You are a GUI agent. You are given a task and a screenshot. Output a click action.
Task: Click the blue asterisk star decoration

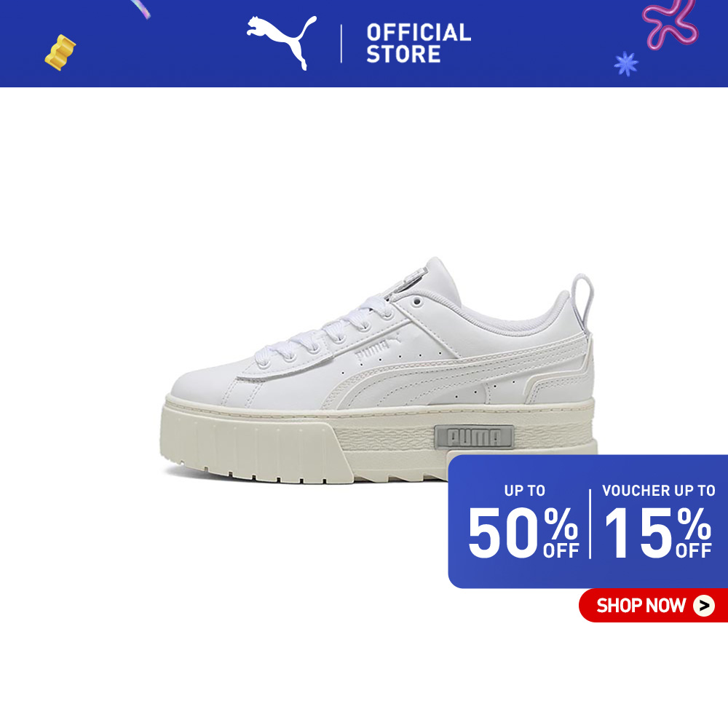point(626,63)
